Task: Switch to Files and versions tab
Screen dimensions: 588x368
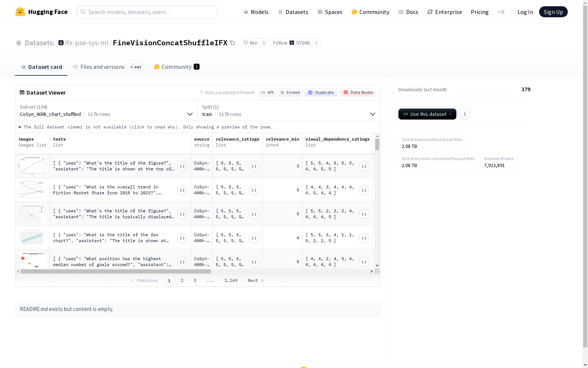Action: point(108,67)
